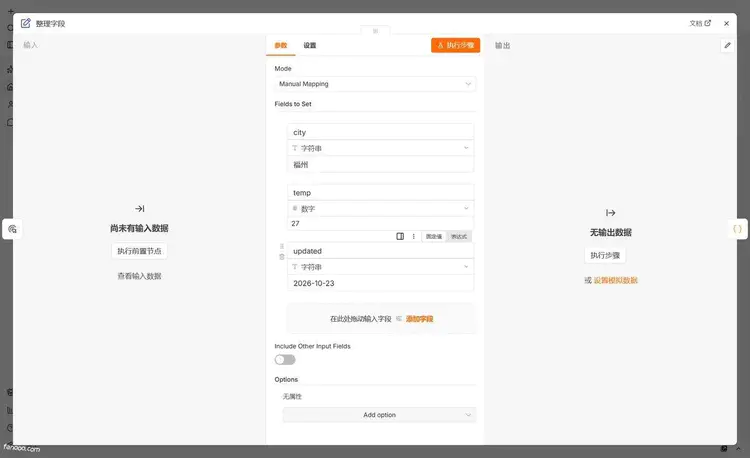This screenshot has height=458, width=750.
Task: Click the edit-node icon beside 整理字段 title
Action: coord(26,23)
